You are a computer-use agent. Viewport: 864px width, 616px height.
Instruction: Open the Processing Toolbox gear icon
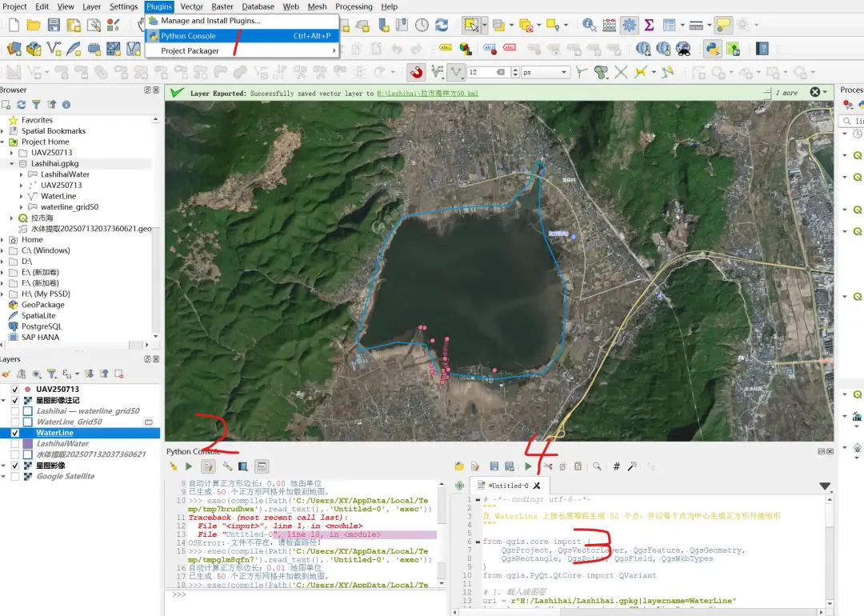(630, 25)
